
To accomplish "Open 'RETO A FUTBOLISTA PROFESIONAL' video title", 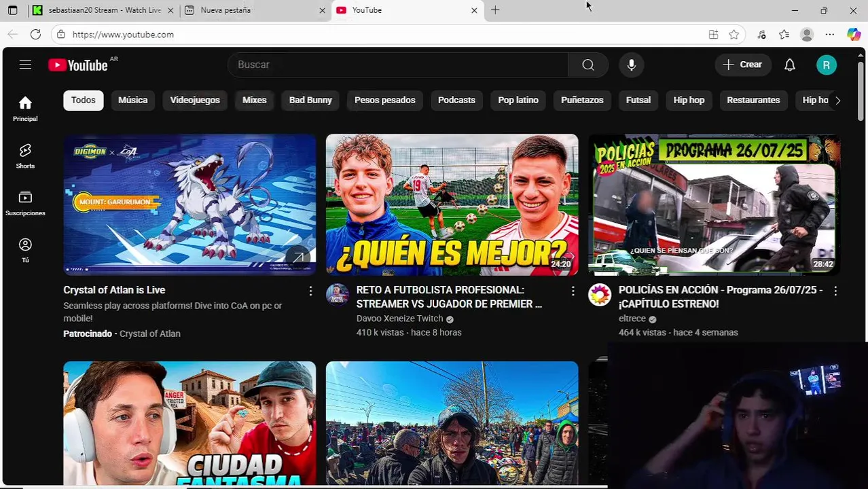I will pyautogui.click(x=449, y=297).
